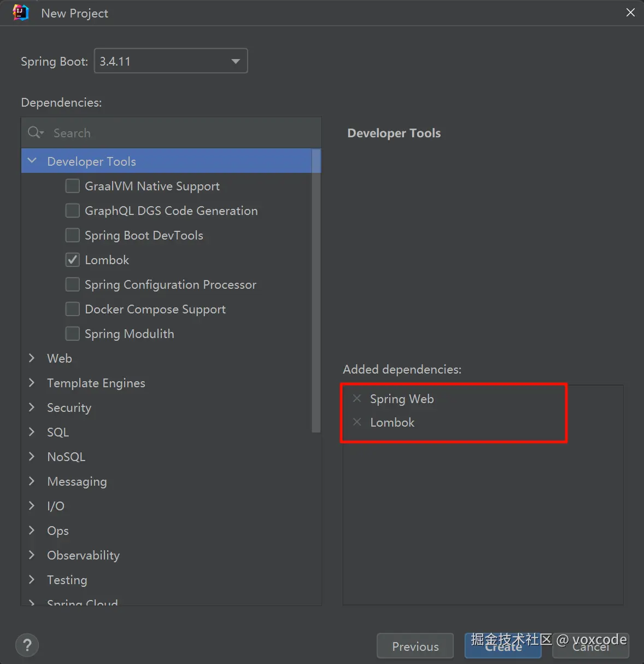Screen dimensions: 644x664
Task: Toggle Spring Modulith checkbox
Action: [x=72, y=334]
